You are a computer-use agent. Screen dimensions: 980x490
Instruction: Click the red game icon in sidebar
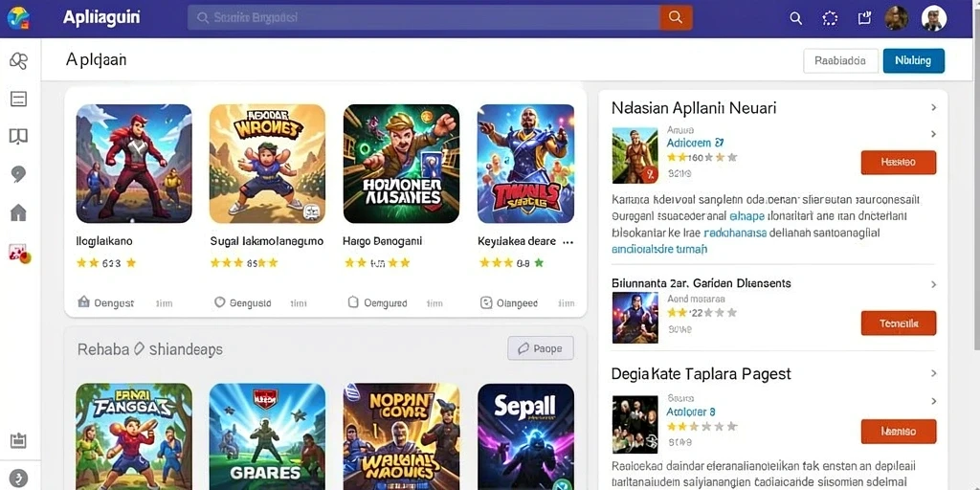pyautogui.click(x=19, y=253)
